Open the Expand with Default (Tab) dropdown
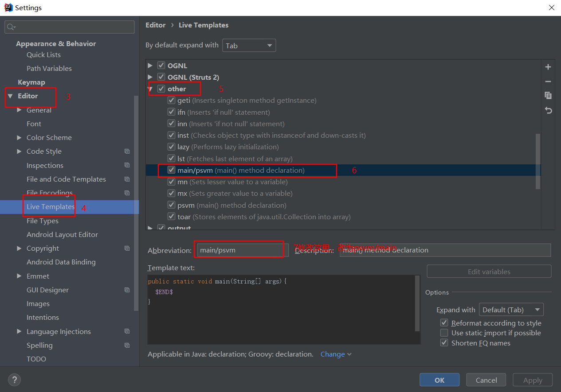The image size is (561, 392). tap(511, 310)
